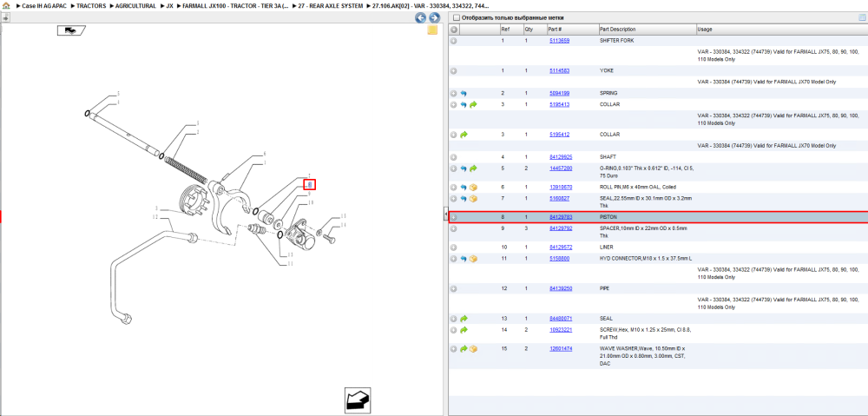Click green arrow icon in the O-RING row
This screenshot has width=868, height=416.
(473, 168)
